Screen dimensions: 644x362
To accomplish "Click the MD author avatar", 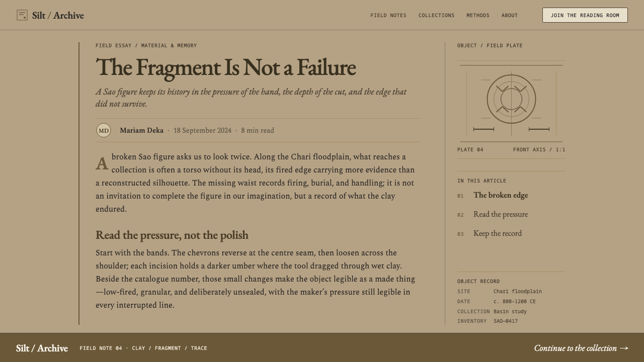I will (x=104, y=130).
